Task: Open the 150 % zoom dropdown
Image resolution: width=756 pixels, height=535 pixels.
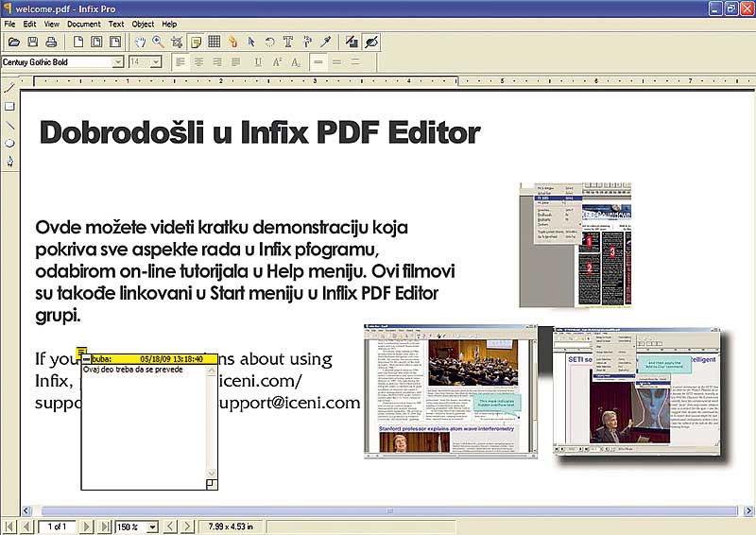Action: (152, 526)
